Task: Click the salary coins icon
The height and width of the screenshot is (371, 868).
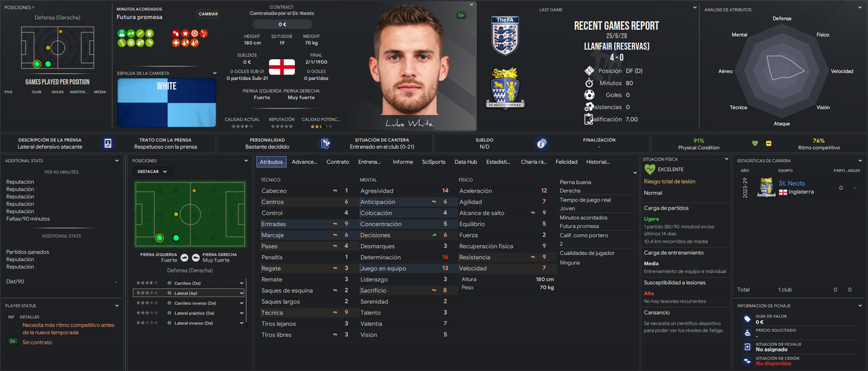Action: click(540, 143)
